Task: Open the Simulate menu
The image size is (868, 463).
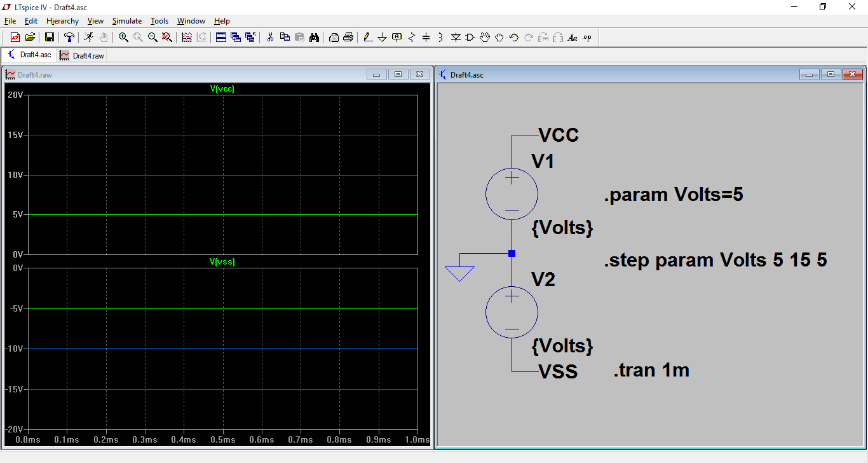Action: [x=127, y=21]
